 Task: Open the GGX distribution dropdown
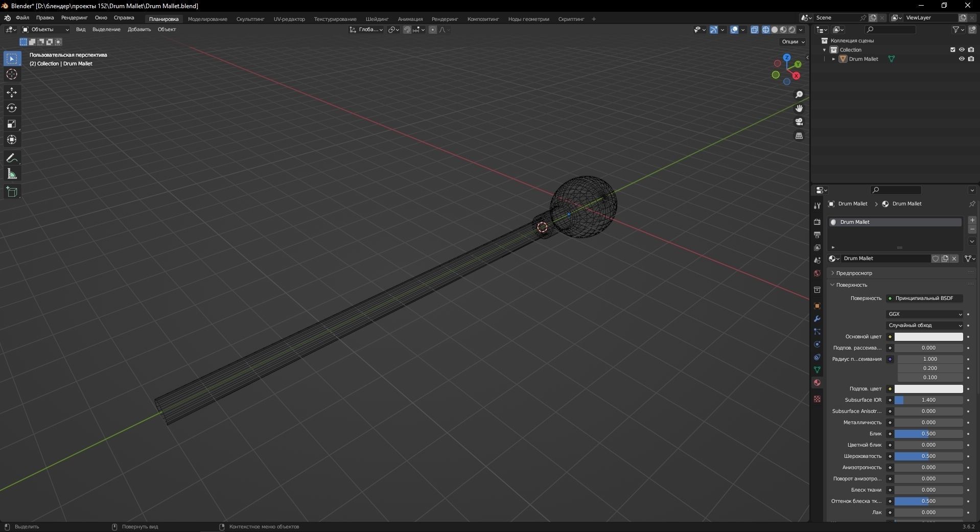925,314
